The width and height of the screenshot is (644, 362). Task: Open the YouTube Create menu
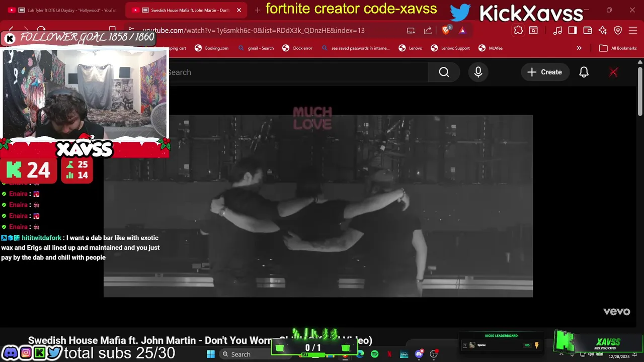click(x=544, y=72)
